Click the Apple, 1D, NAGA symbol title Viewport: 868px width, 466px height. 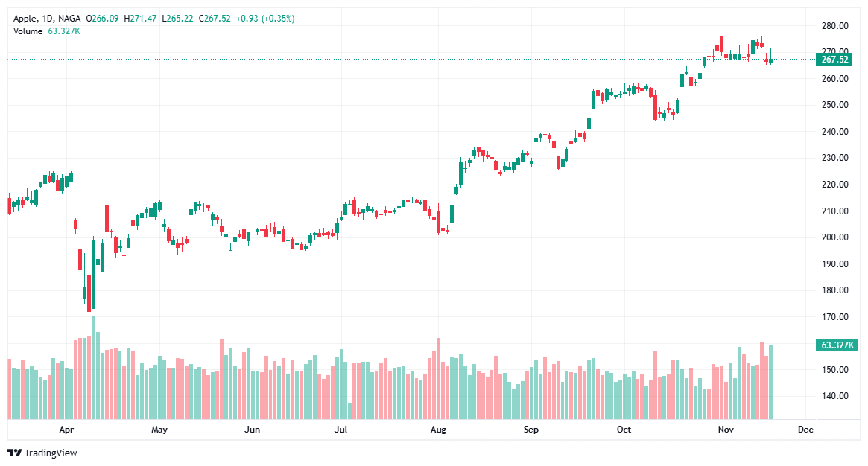tap(48, 19)
